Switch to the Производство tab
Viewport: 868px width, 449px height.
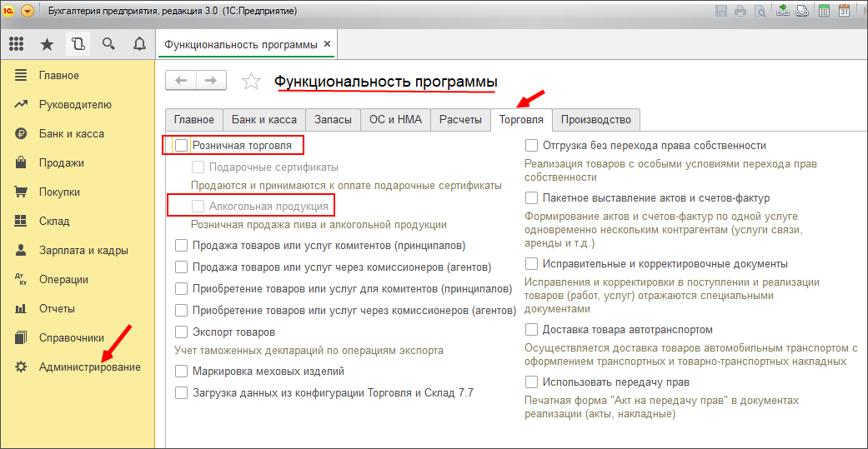[x=595, y=119]
